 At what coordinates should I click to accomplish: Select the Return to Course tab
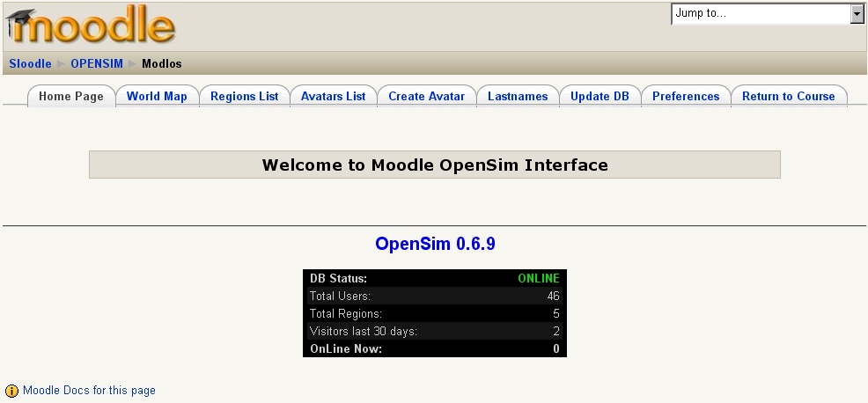coord(788,97)
